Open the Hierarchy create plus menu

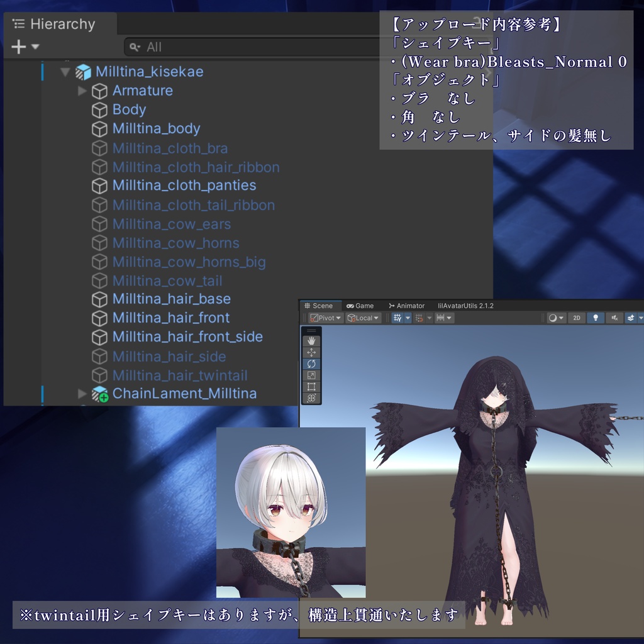[25, 47]
